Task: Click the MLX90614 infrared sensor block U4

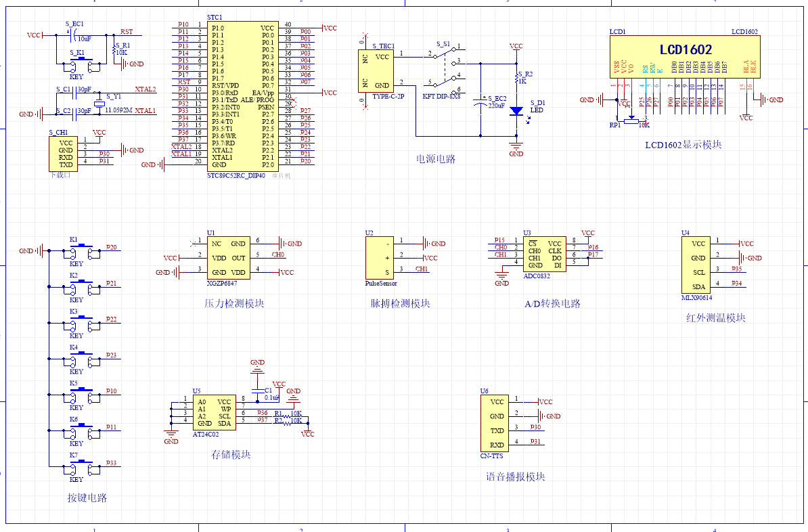Action: click(x=697, y=265)
